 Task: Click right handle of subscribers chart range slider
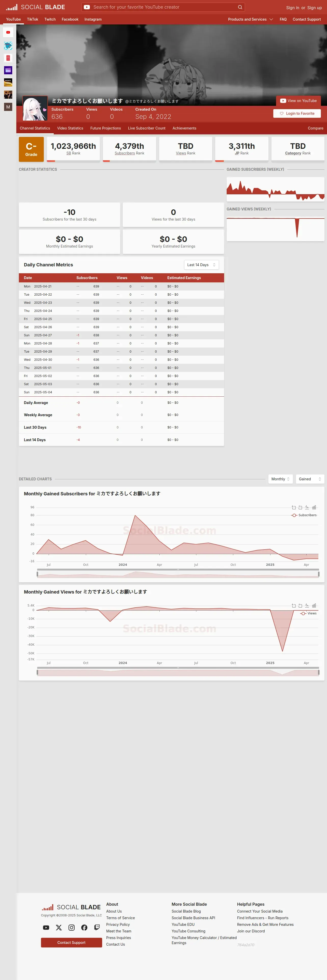pos(319,574)
